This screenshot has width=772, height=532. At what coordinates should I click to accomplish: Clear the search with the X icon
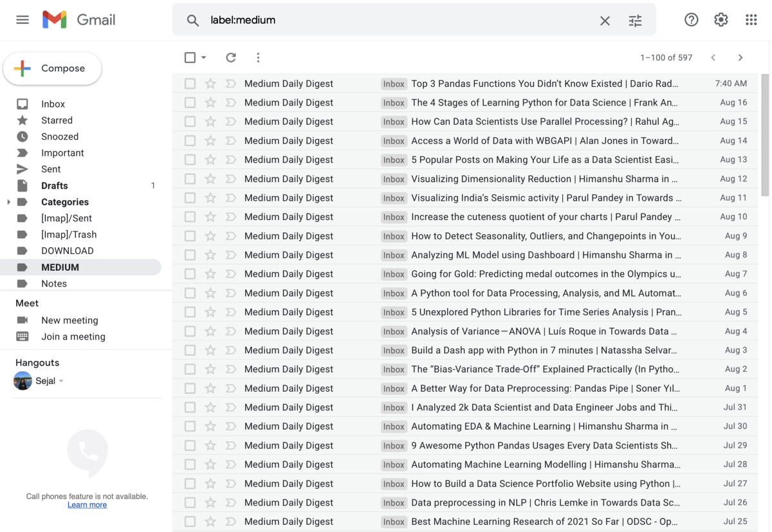pos(605,21)
